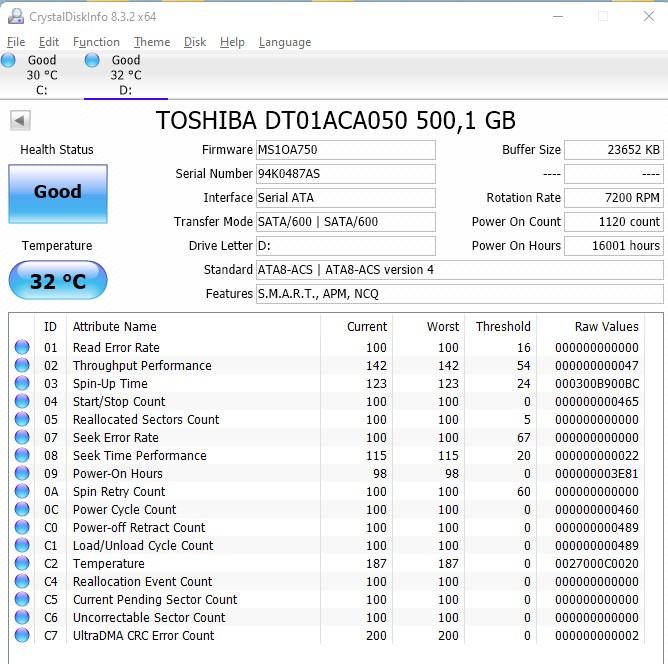The width and height of the screenshot is (668, 664).
Task: Click the Attribute Name column header
Action: click(x=115, y=327)
